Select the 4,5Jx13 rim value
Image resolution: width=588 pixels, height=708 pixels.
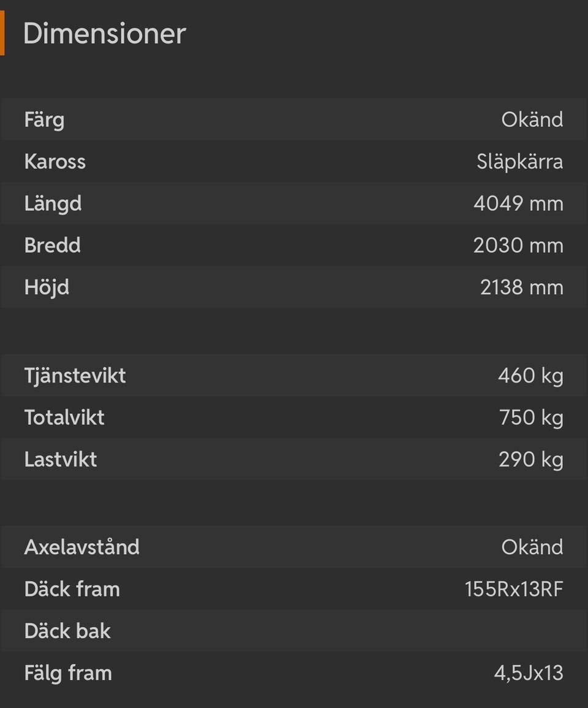pos(528,673)
